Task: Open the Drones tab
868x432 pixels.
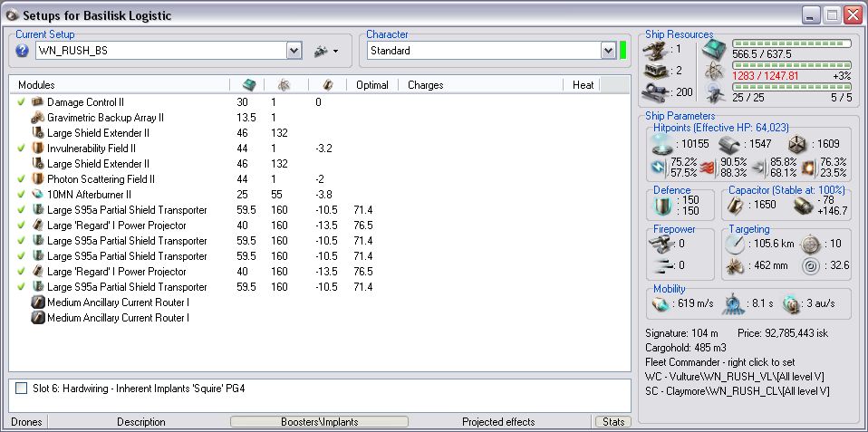Action: tap(26, 422)
